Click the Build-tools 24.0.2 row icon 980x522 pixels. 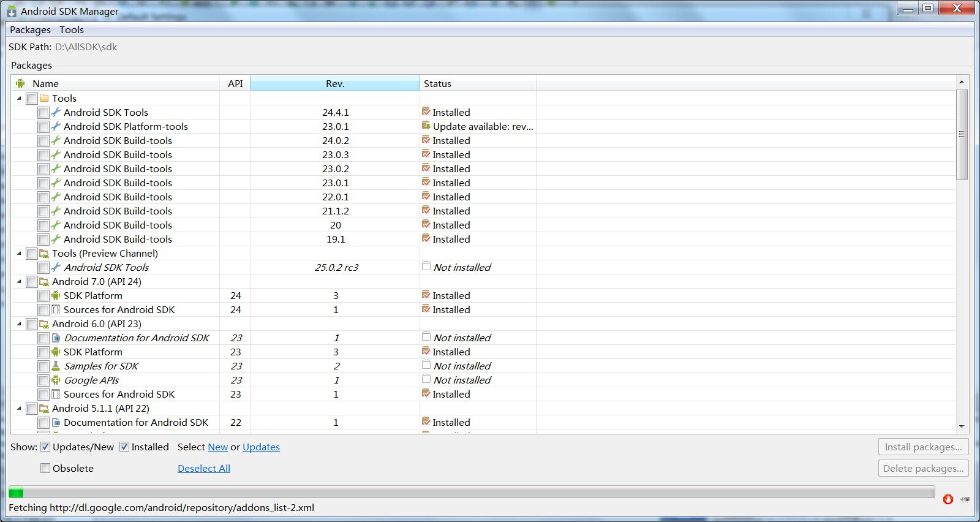click(x=56, y=140)
